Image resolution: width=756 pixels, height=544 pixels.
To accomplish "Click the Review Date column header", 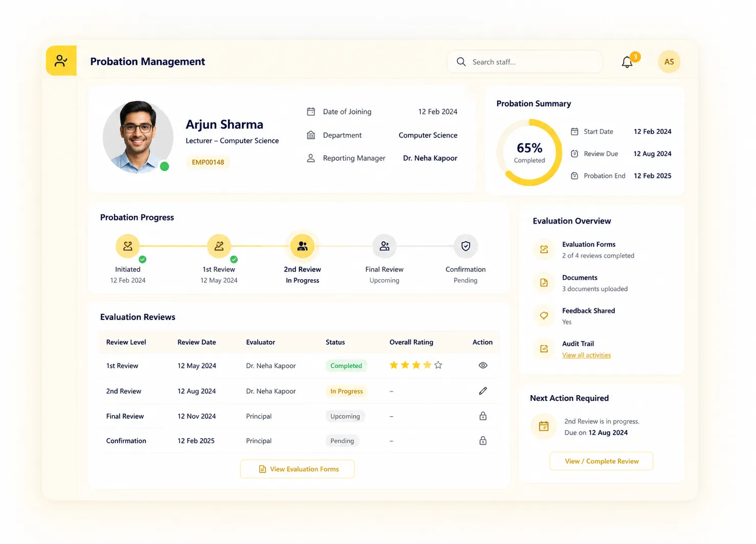I will [x=196, y=342].
